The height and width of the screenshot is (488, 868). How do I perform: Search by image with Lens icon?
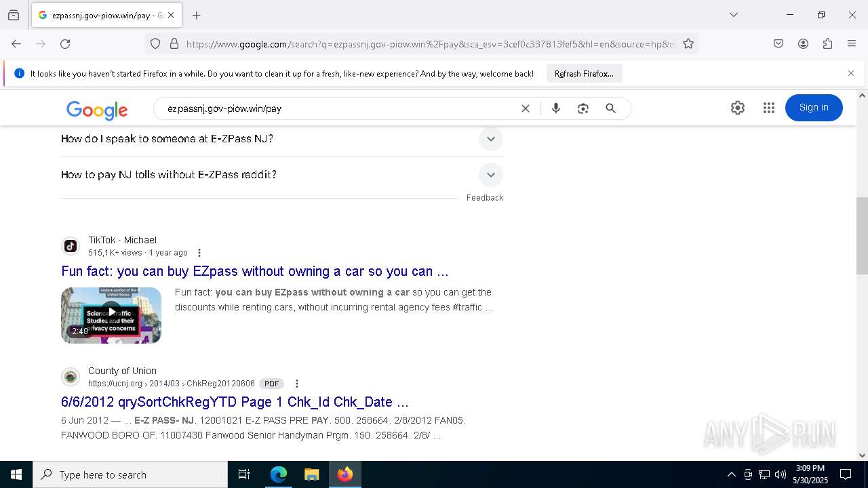coord(583,108)
